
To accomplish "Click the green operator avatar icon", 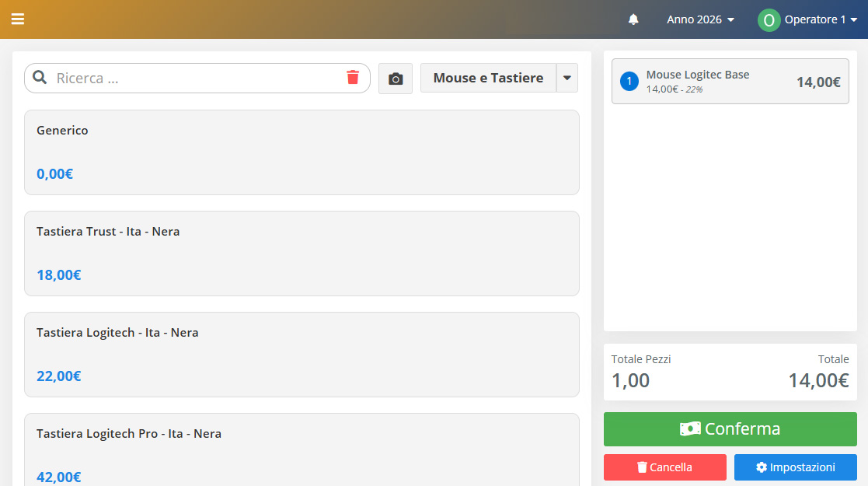I will [769, 20].
